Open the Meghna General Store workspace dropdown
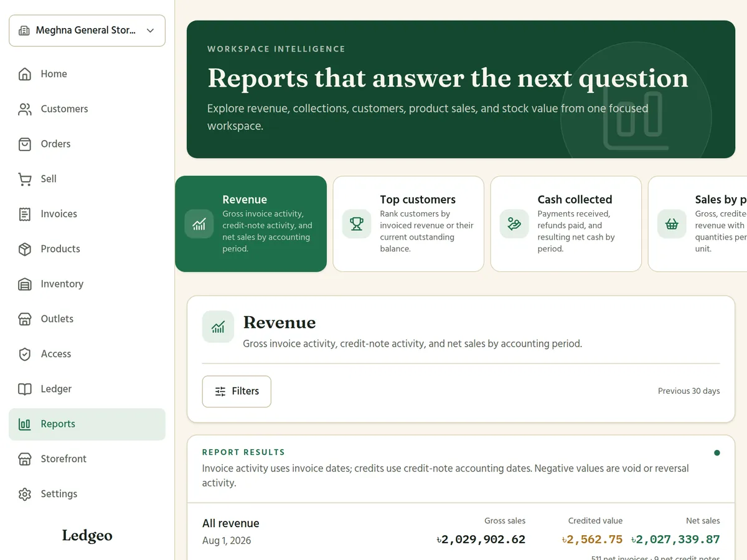747x560 pixels. 87,30
